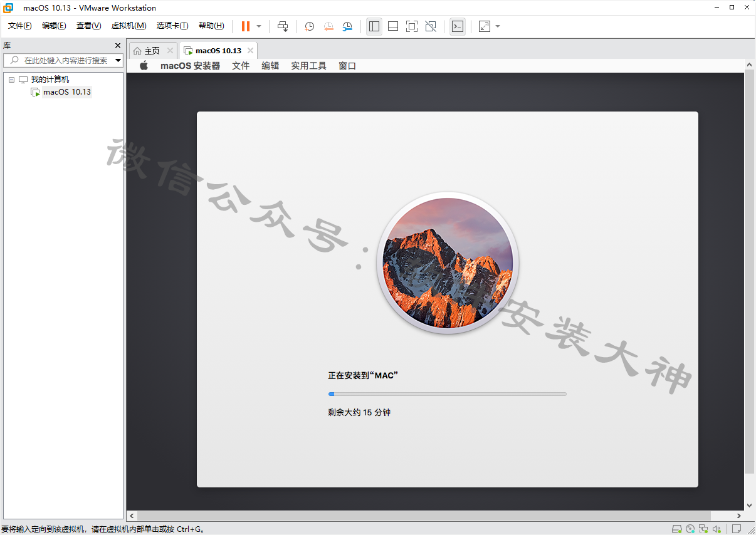Maximize the VMware Workstation window
Image resolution: width=756 pixels, height=535 pixels.
732,8
